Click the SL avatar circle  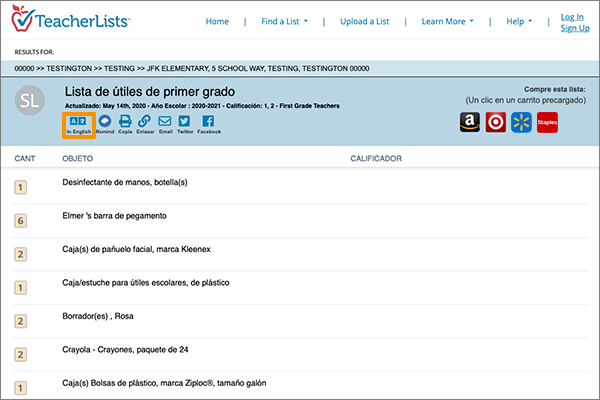(32, 103)
